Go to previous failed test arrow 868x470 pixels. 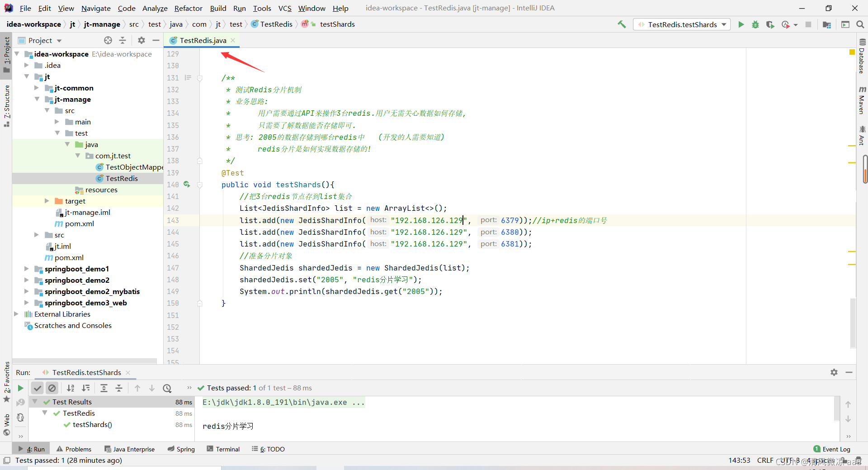[x=137, y=388]
